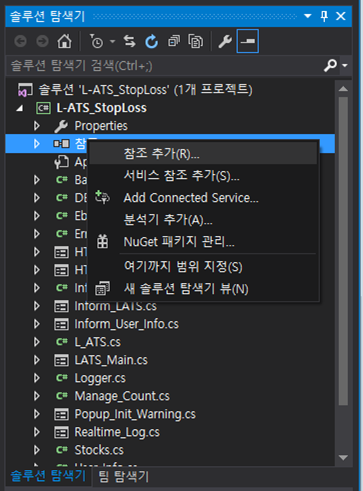
Task: Click the Refresh icon in toolbar
Action: [151, 42]
